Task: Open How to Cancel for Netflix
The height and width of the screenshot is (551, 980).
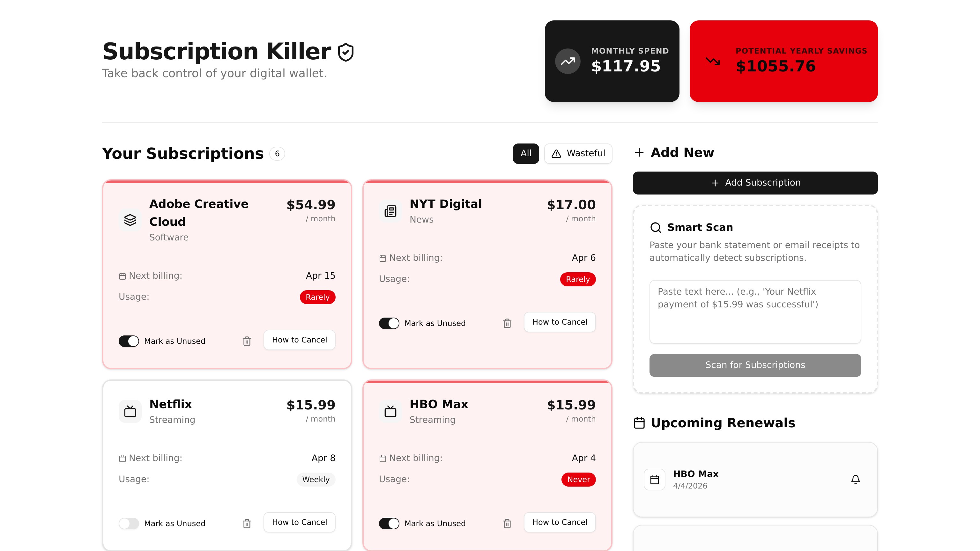Action: pyautogui.click(x=299, y=522)
